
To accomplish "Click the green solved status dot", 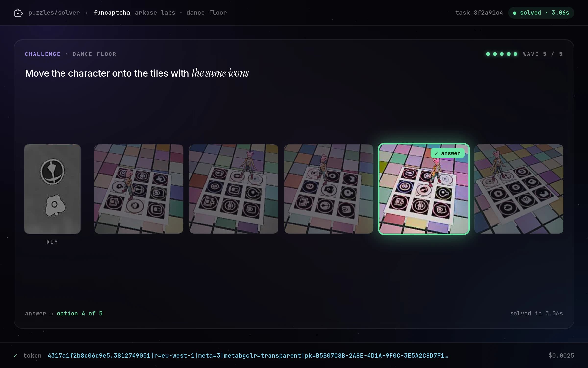I will [515, 13].
